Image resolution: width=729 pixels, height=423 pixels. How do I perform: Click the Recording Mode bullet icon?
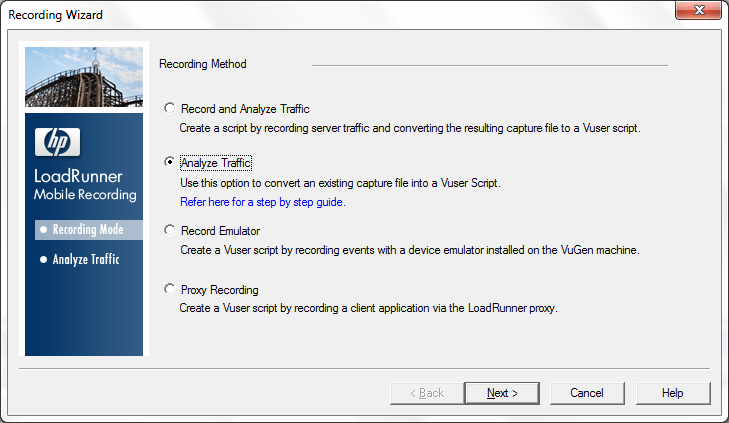click(x=42, y=230)
